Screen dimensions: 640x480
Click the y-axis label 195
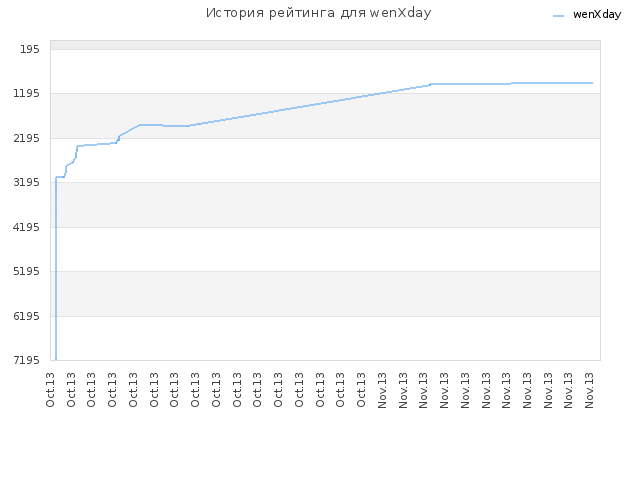(30, 49)
